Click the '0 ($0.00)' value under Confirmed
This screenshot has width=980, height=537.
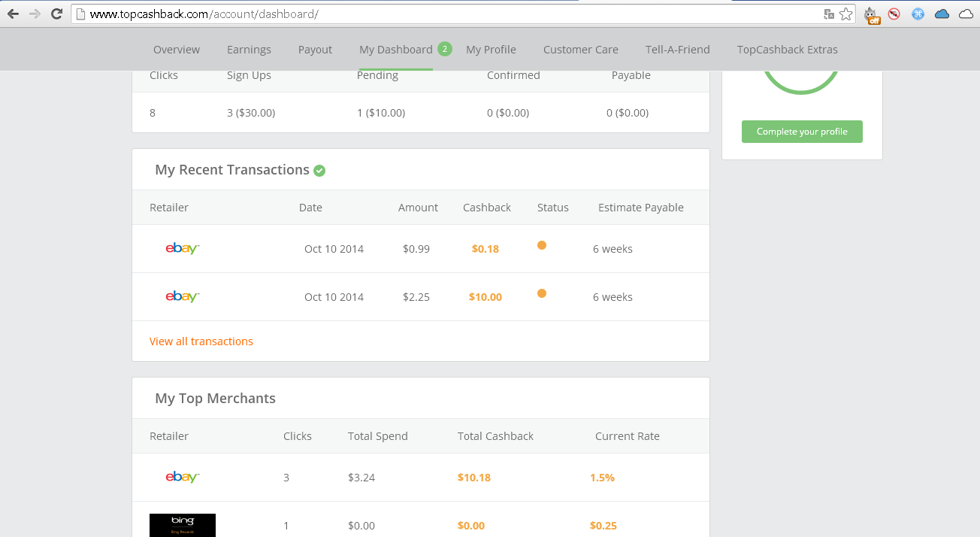pyautogui.click(x=508, y=113)
